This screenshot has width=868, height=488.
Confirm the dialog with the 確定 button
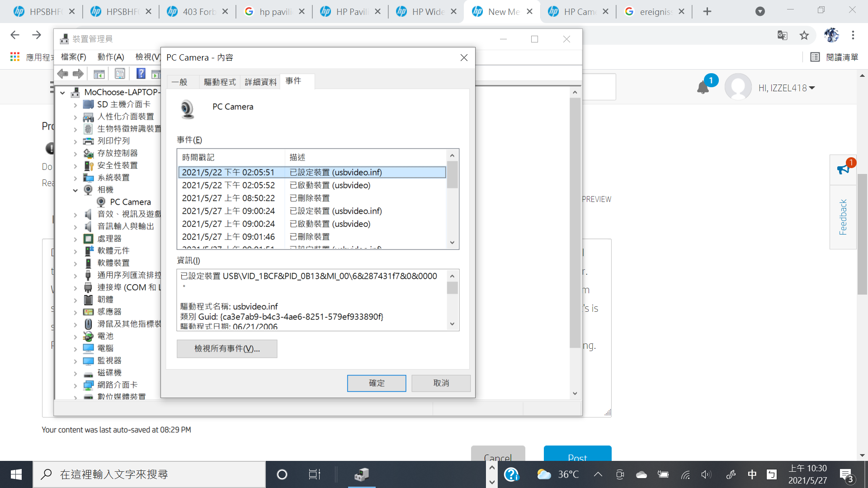coord(377,383)
